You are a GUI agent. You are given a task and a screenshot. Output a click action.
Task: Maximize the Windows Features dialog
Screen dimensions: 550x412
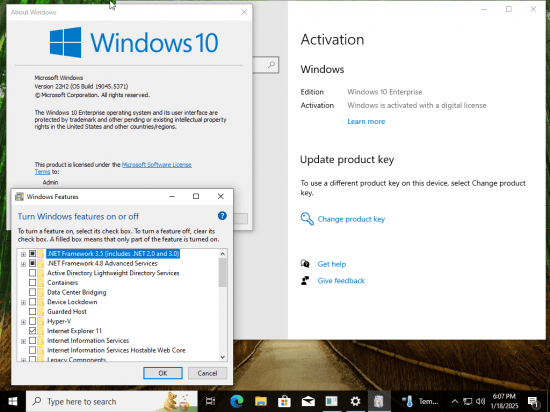pyautogui.click(x=196, y=196)
